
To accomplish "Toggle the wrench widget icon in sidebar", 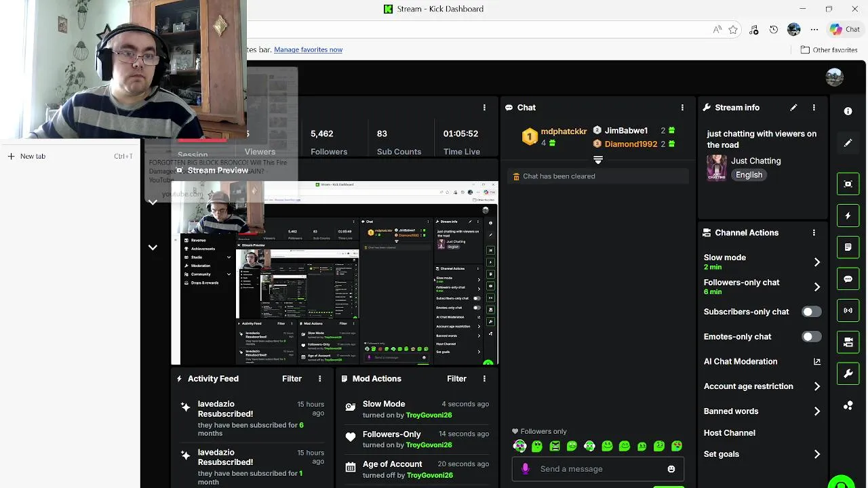I will 848,374.
